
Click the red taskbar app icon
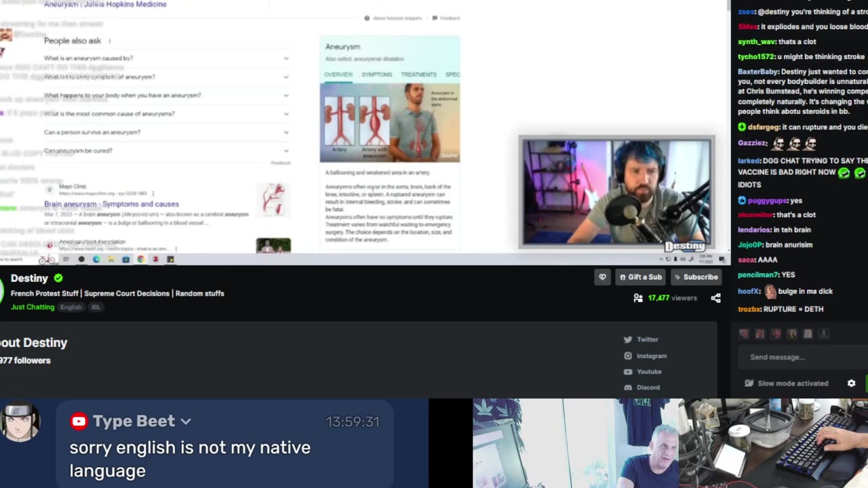(x=155, y=260)
